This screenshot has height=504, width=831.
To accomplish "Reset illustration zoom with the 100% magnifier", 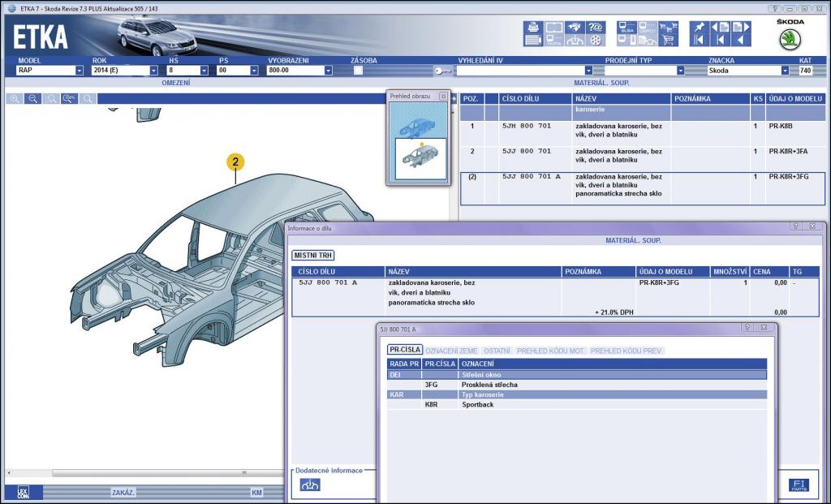I will [70, 98].
